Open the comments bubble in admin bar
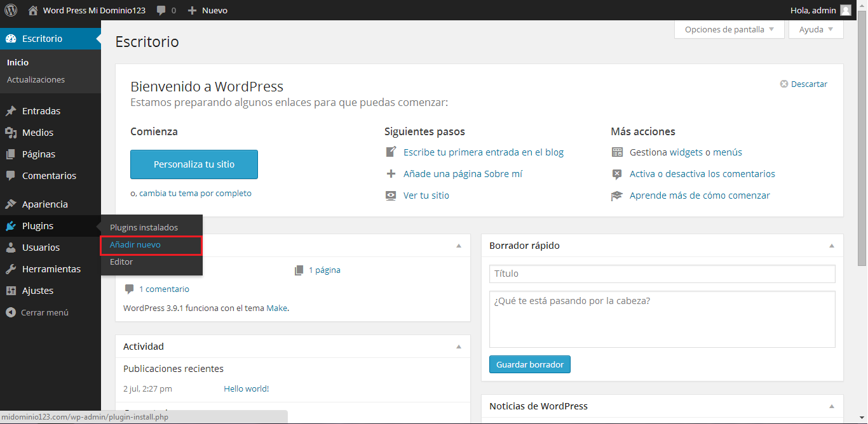This screenshot has height=424, width=868. click(161, 10)
